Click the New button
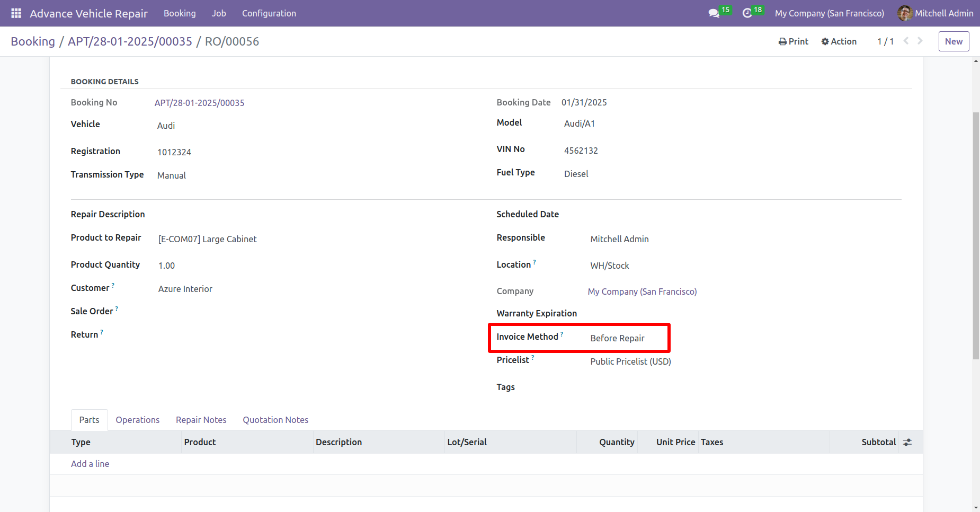The image size is (980, 512). (x=954, y=41)
